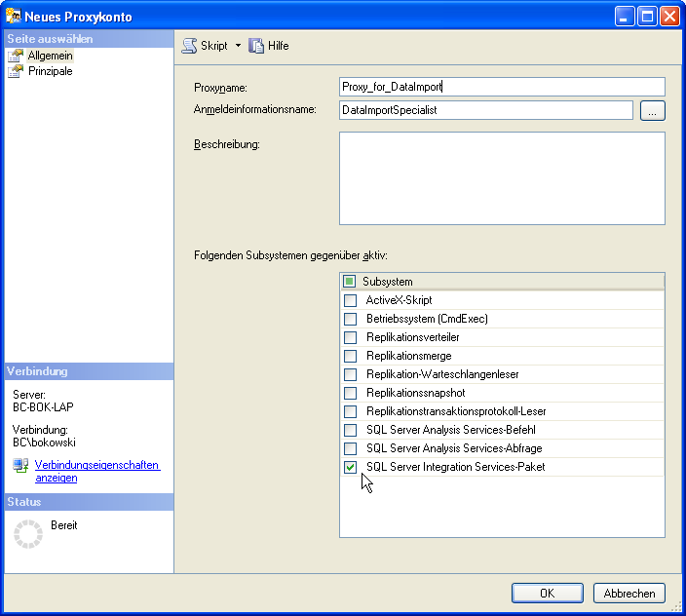686x616 pixels.
Task: Select the Replikationssnapshot row text
Action: point(416,393)
